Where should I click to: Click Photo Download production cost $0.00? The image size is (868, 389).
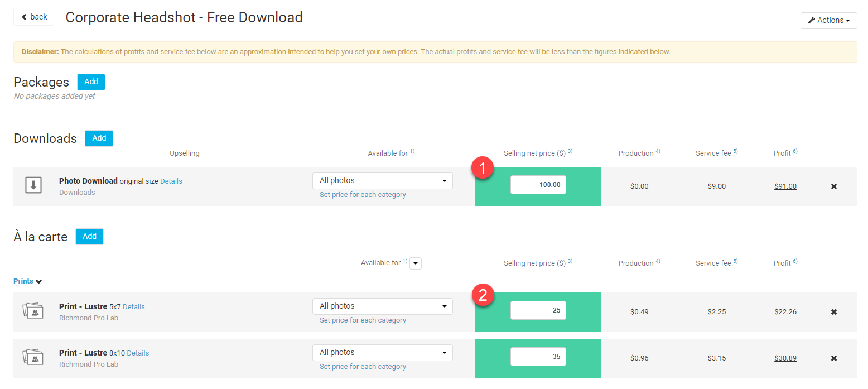pyautogui.click(x=639, y=186)
